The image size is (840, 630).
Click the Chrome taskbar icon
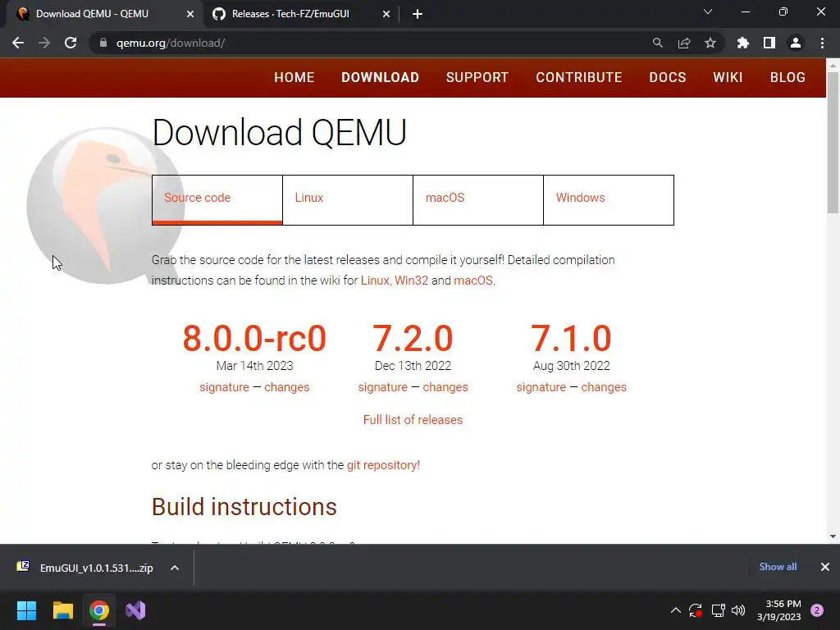click(x=99, y=610)
